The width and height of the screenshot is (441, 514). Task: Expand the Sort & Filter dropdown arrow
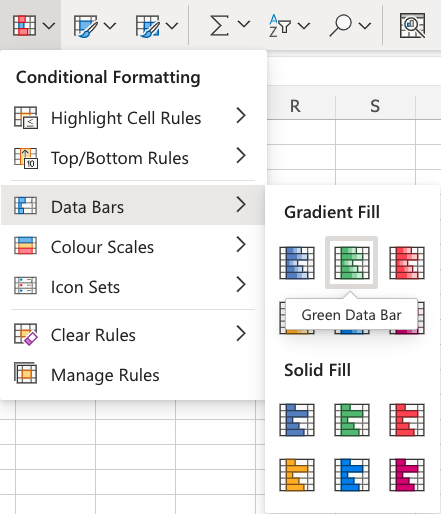click(304, 25)
